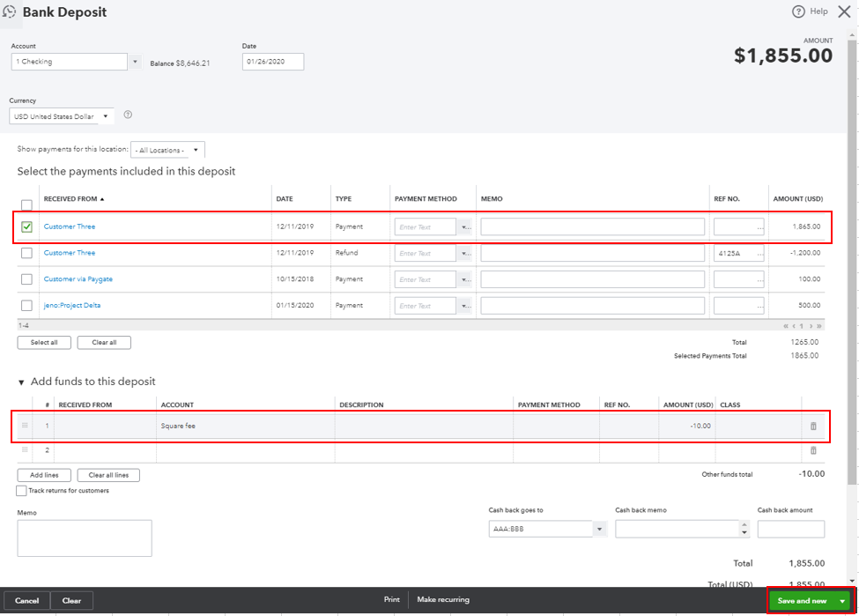Viewport: 859px width, 616px height.
Task: Grab the drag handle of line 1
Action: pyautogui.click(x=25, y=426)
